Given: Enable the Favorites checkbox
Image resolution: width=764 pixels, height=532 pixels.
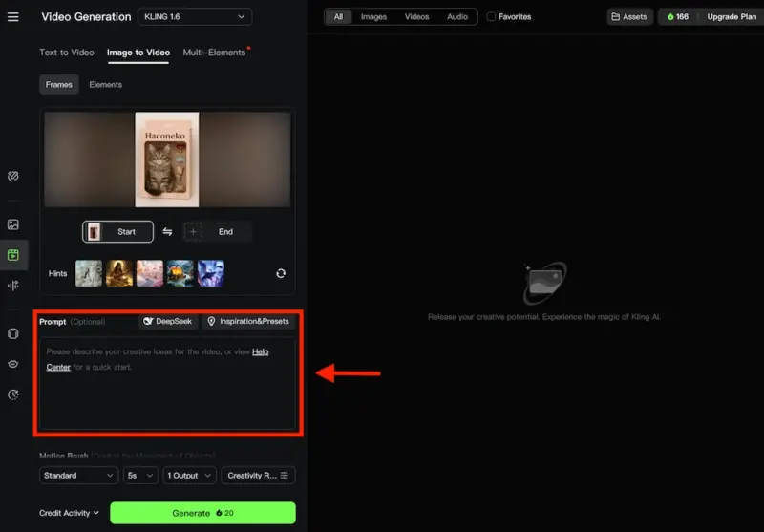Looking at the screenshot, I should 491,16.
